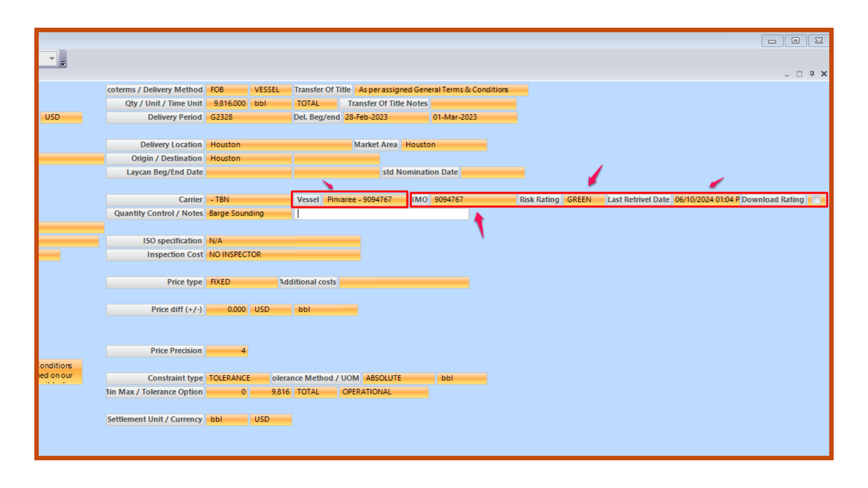Restore the main window size
This screenshot has height=488, width=868.
tap(796, 41)
